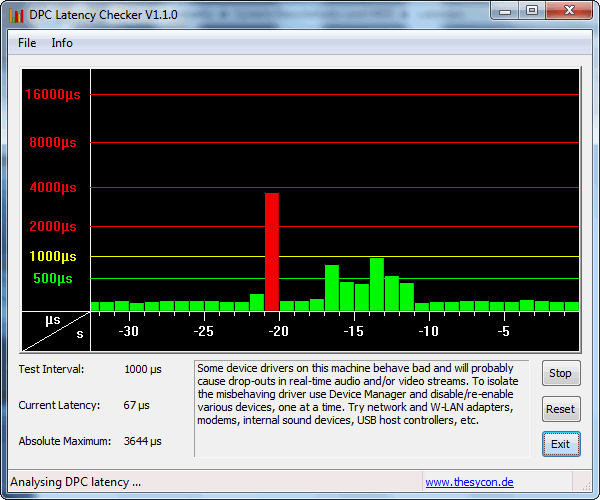
Task: Click the -30 time axis label
Action: pos(129,331)
